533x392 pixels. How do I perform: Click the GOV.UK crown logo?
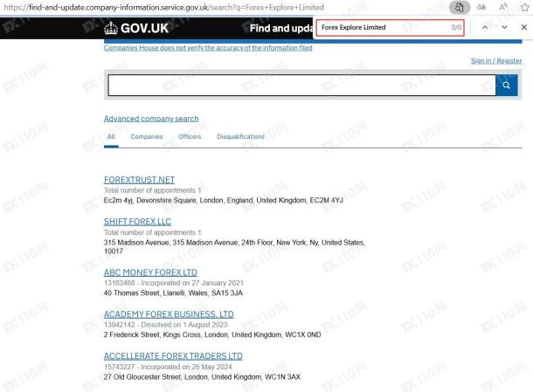click(136, 28)
